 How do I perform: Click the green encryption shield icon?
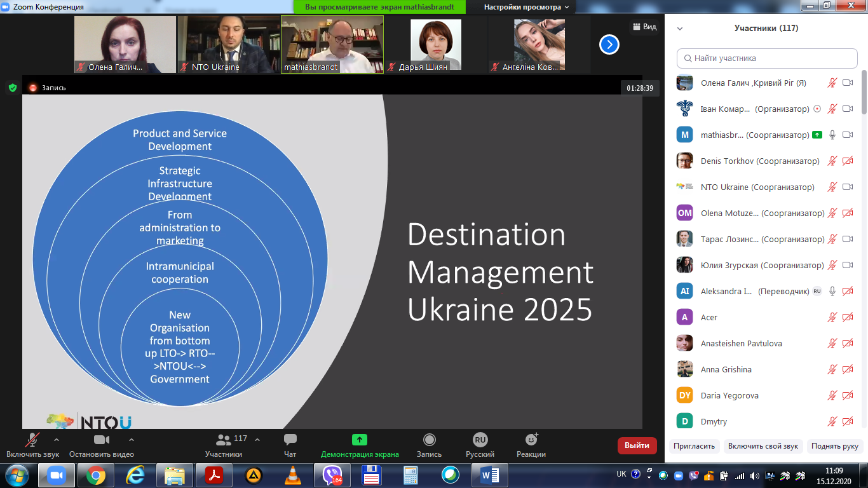[x=12, y=88]
